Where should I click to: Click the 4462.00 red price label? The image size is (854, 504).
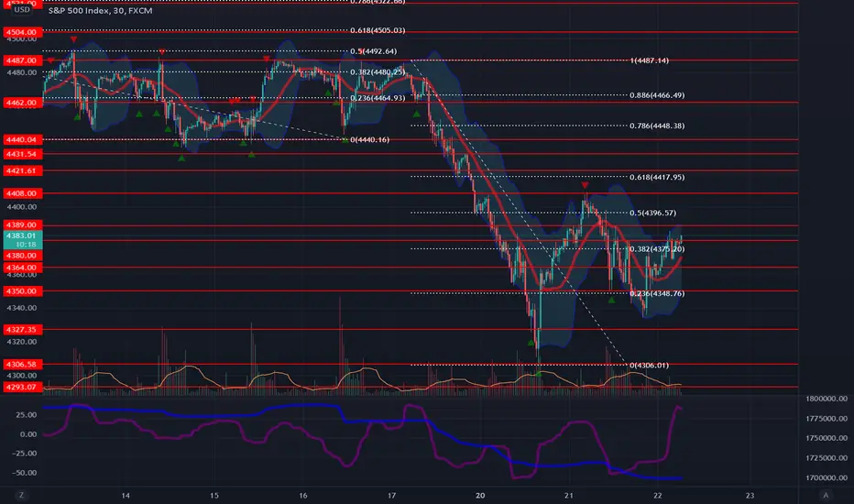22,103
